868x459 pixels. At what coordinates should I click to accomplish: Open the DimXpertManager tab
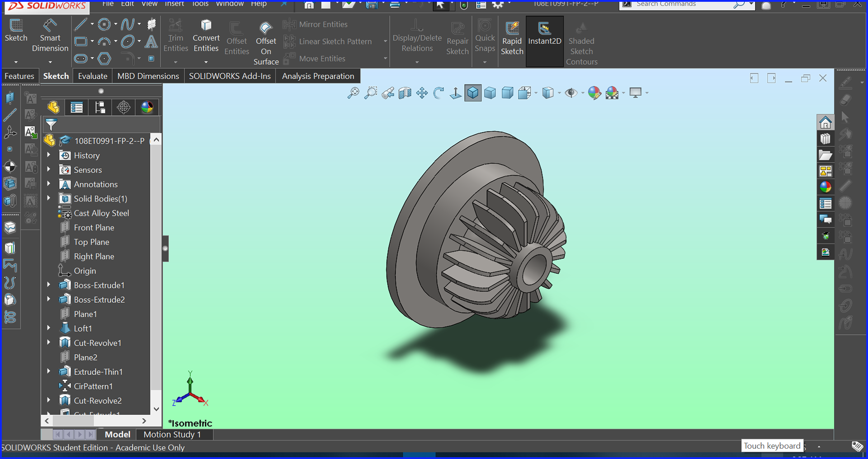123,107
